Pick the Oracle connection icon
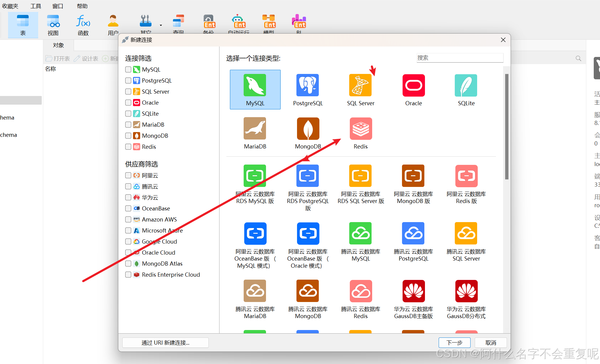 click(413, 86)
